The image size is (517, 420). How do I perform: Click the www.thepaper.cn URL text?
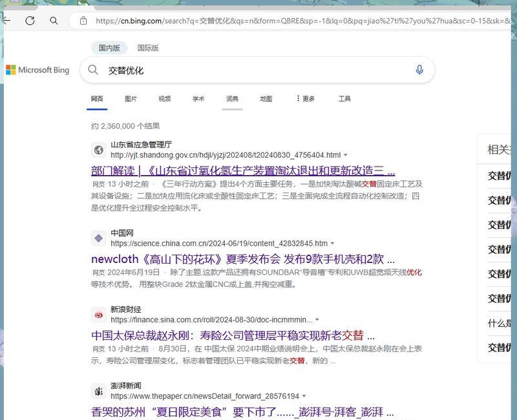coord(205,396)
